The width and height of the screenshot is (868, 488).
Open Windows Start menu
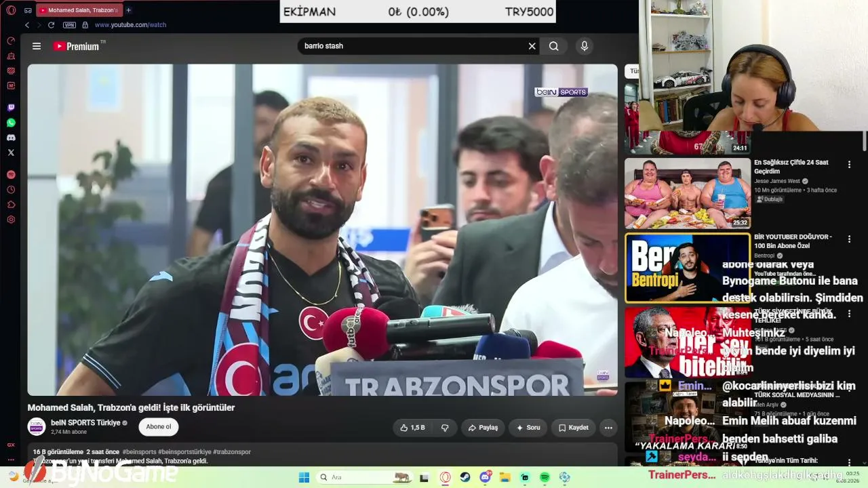pos(304,477)
